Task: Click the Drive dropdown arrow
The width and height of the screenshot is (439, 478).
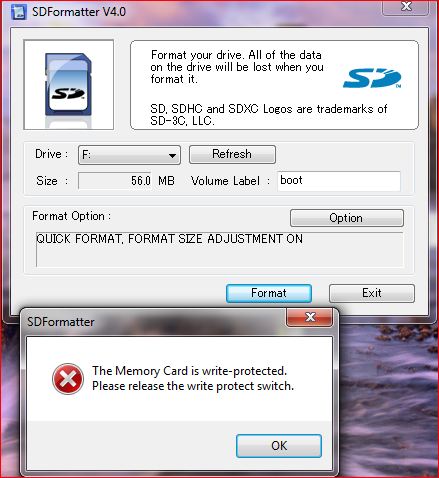Action: tap(172, 155)
